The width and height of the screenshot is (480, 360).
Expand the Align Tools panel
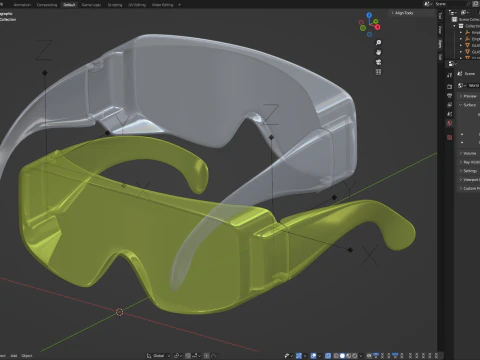coord(404,13)
